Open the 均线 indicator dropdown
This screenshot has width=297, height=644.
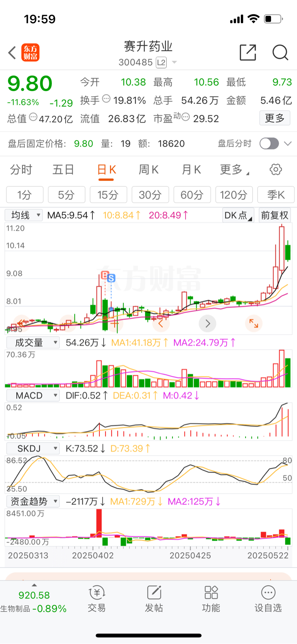coord(24,215)
